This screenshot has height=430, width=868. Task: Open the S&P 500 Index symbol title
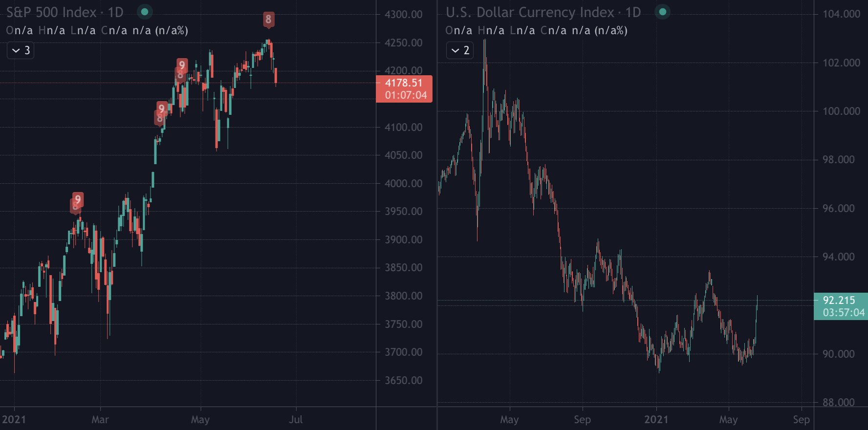pyautogui.click(x=65, y=12)
